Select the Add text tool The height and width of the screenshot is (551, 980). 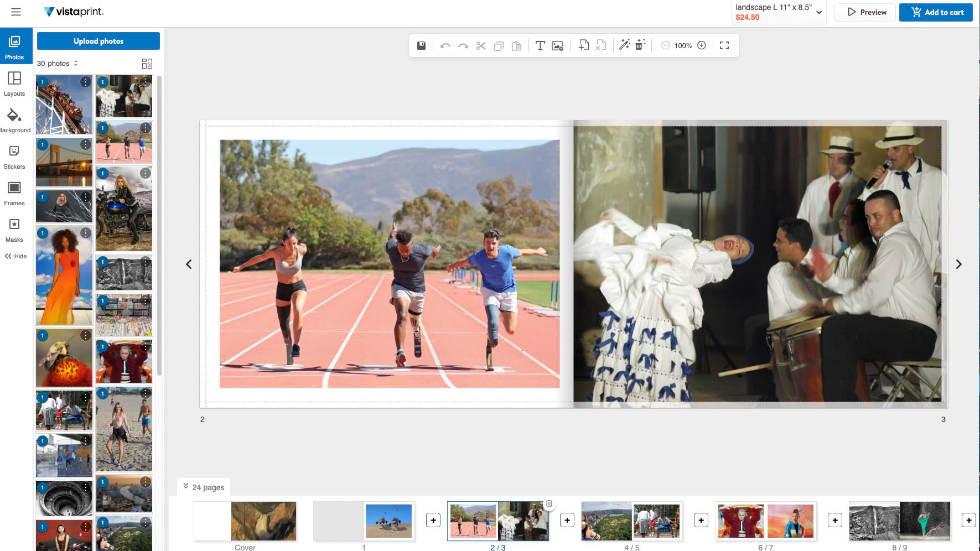click(540, 45)
